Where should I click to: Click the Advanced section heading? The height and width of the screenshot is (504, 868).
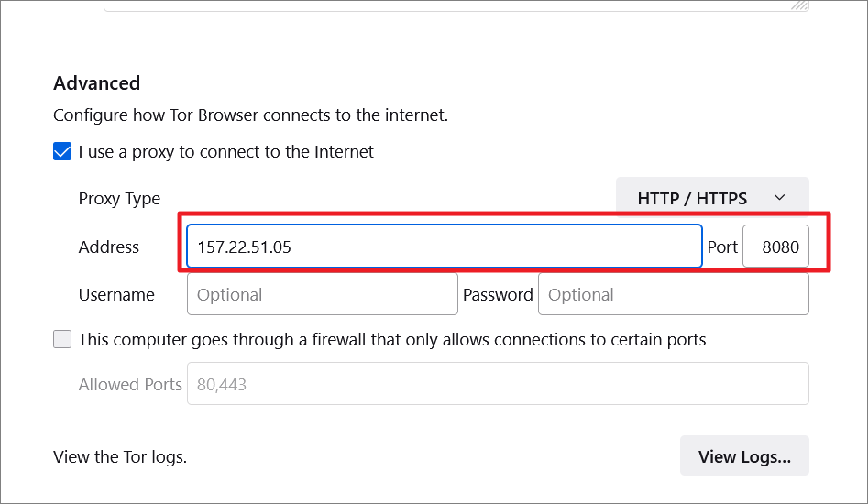pyautogui.click(x=97, y=83)
